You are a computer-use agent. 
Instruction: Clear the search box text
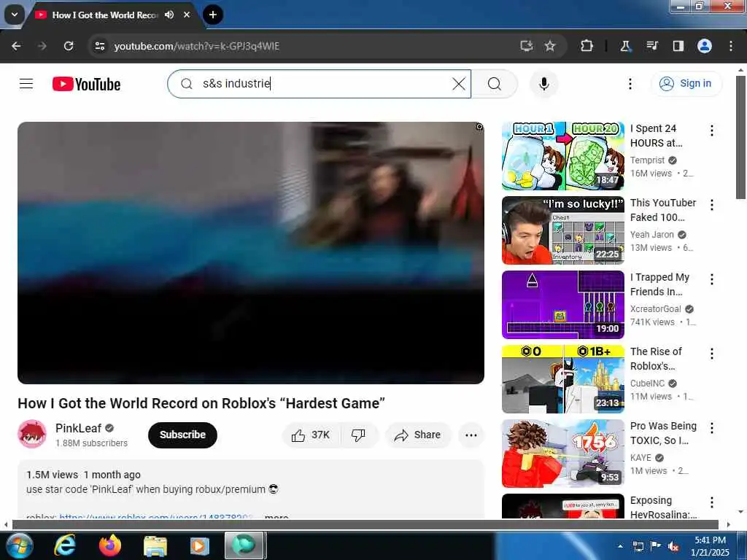(459, 84)
